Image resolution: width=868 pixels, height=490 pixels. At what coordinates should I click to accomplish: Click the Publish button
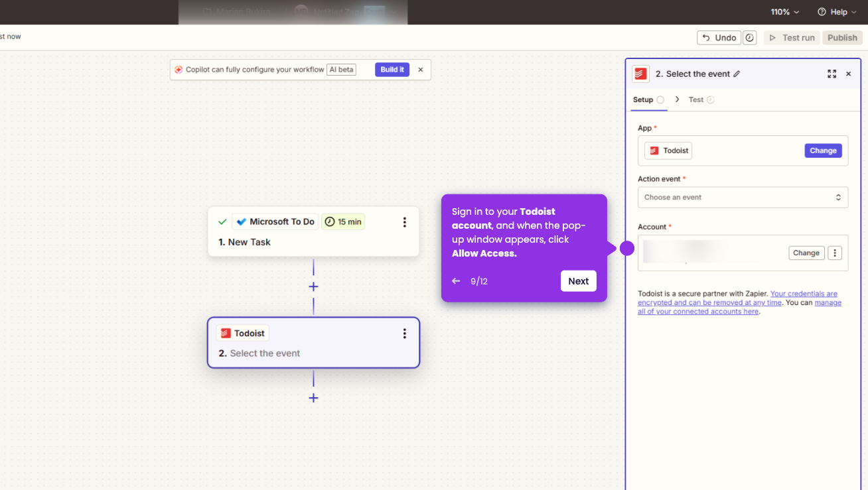tap(842, 38)
